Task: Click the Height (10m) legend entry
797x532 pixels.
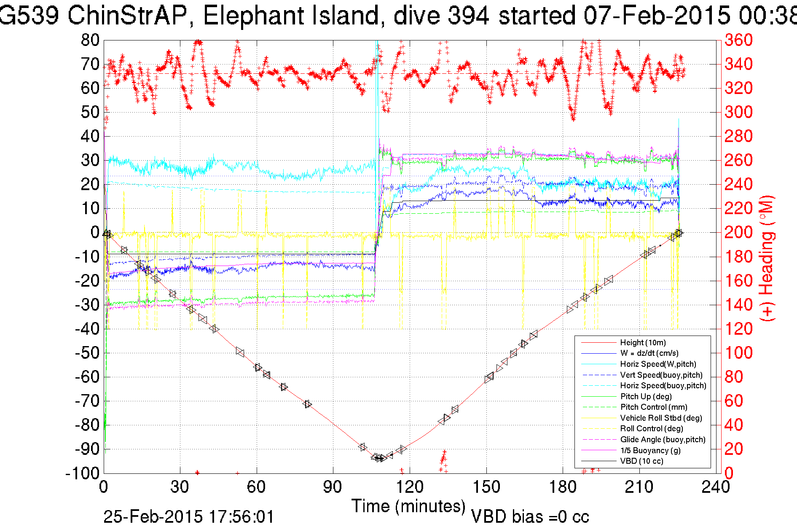Action: tap(643, 343)
